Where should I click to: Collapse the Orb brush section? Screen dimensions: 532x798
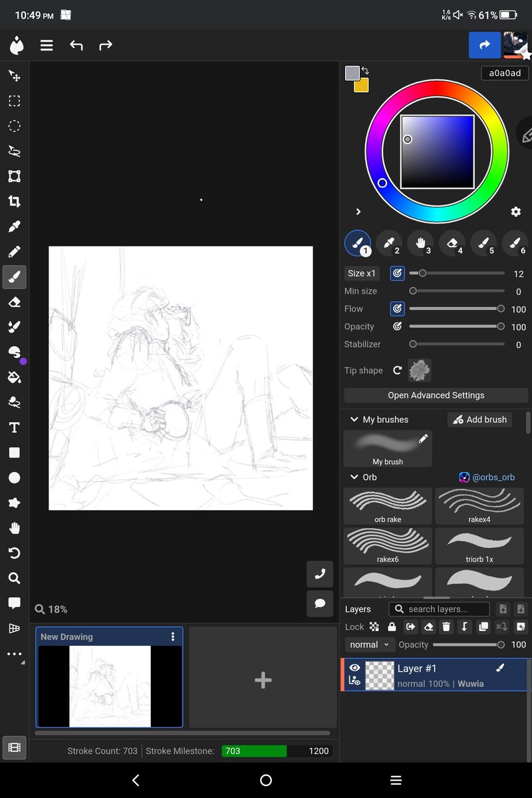(x=353, y=477)
